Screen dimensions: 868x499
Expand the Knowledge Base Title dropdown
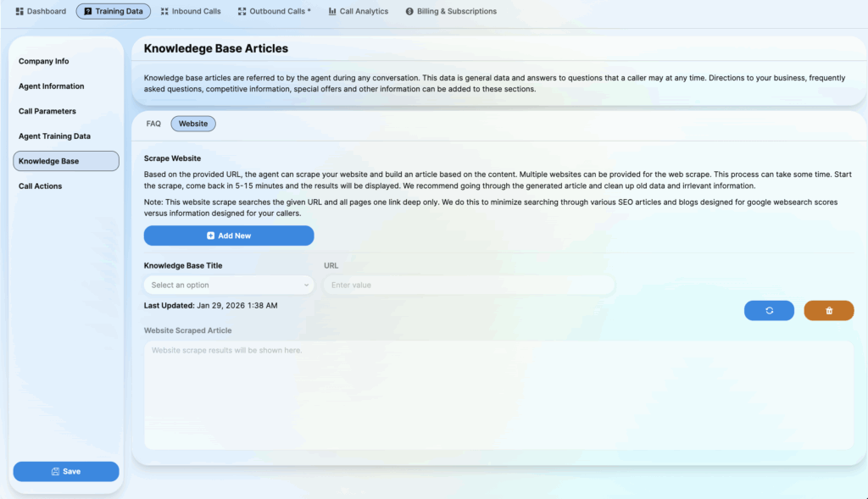pyautogui.click(x=229, y=286)
